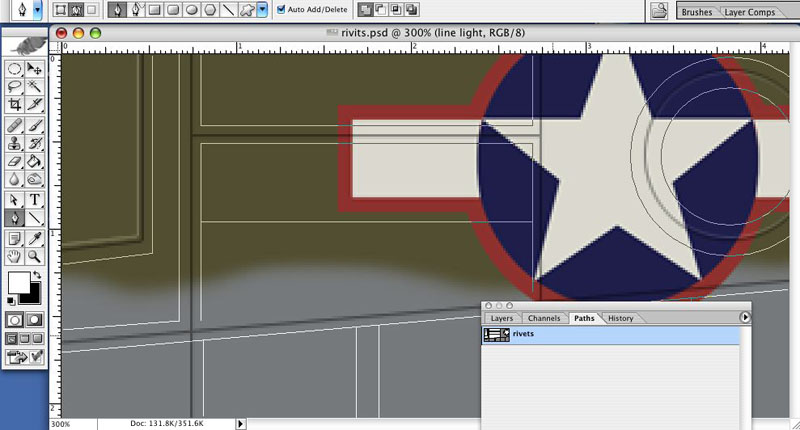
Task: Open the File Browser icon in options bar
Action: click(659, 10)
